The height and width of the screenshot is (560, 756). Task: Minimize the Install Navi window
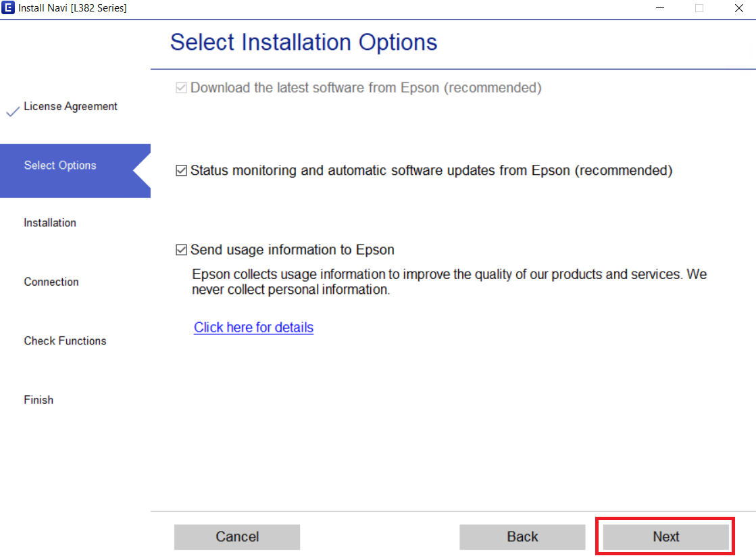click(x=659, y=7)
